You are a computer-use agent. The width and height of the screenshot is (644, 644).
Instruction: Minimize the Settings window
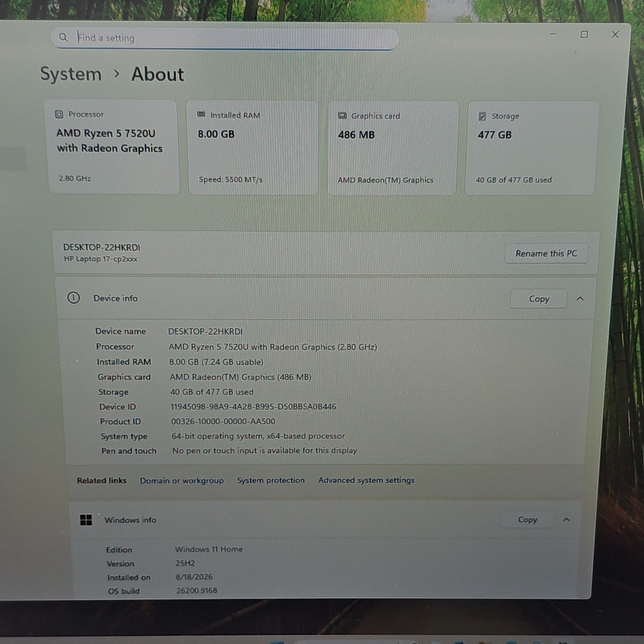pos(553,34)
